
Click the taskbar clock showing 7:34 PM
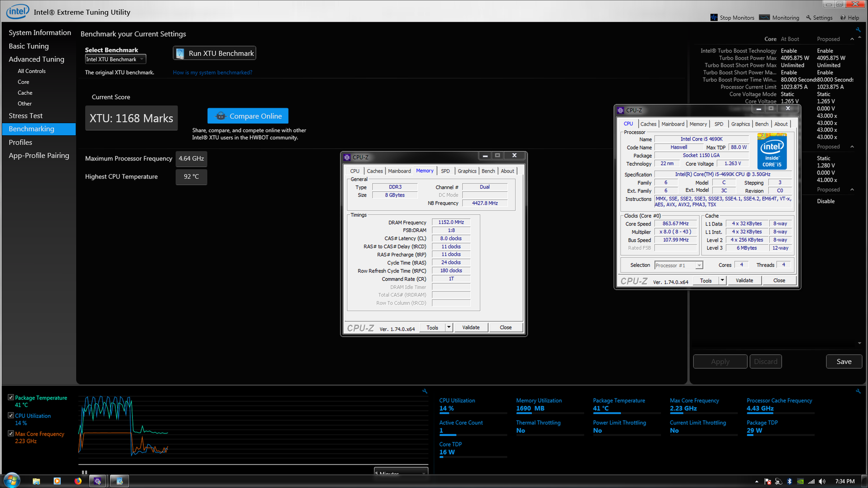tap(844, 482)
